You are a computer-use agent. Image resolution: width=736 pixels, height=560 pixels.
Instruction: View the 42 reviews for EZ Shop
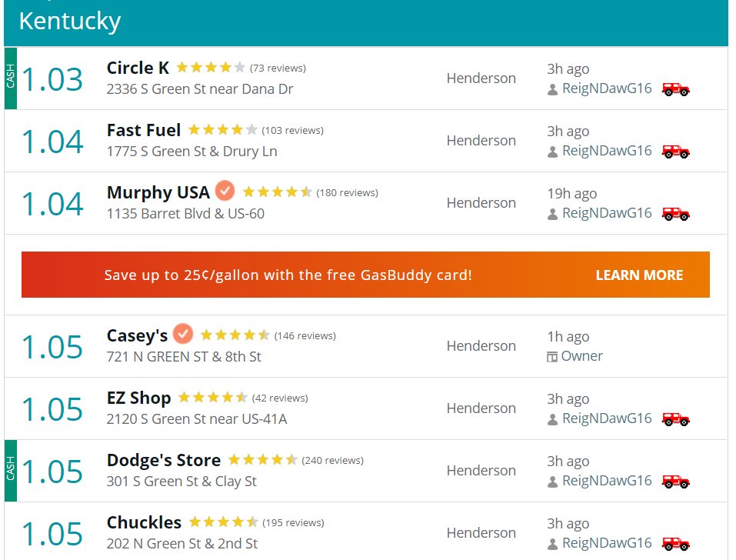[280, 398]
